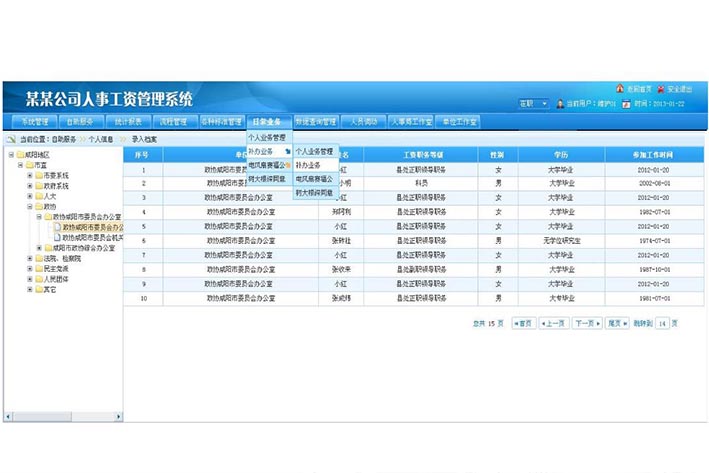Select the 民主党派 folder
The height and width of the screenshot is (473, 709).
(52, 269)
